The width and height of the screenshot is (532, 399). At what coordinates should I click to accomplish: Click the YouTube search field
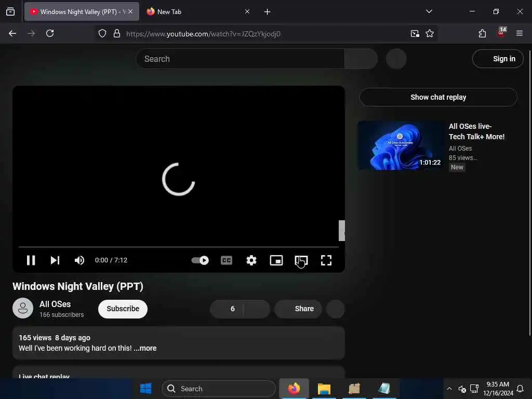(240, 59)
